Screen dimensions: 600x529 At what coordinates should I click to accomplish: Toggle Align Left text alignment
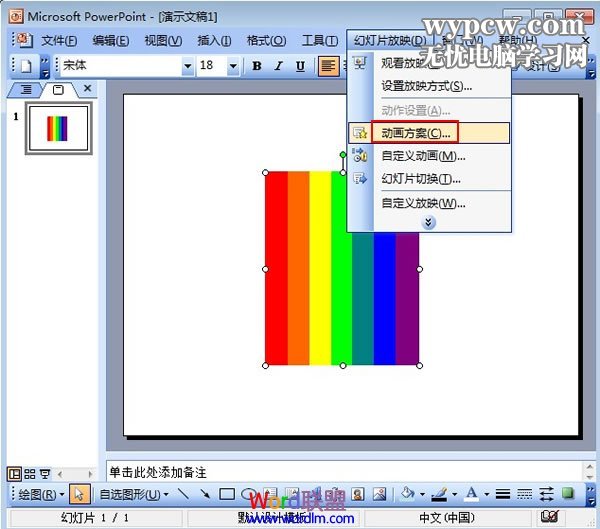coord(328,66)
